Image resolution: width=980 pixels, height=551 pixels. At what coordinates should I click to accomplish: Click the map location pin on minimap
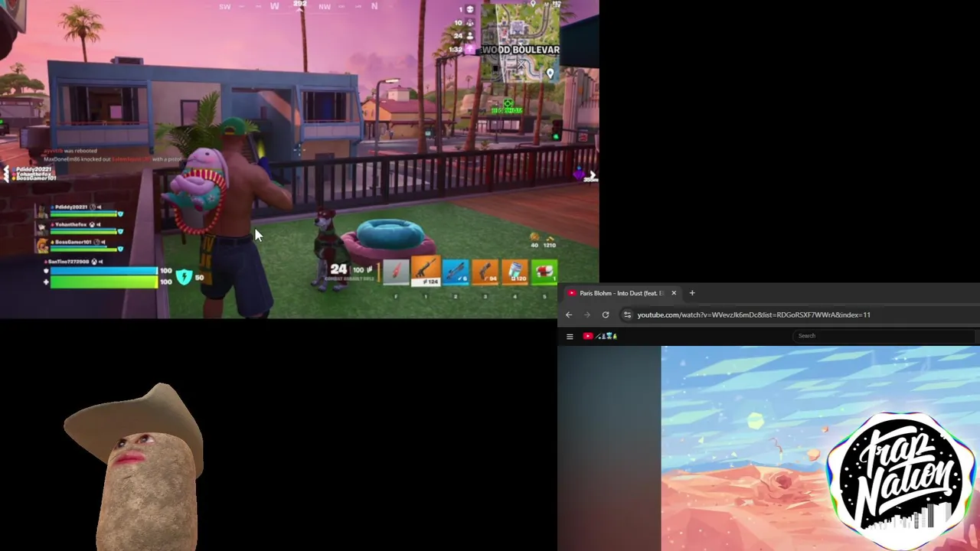(x=550, y=74)
